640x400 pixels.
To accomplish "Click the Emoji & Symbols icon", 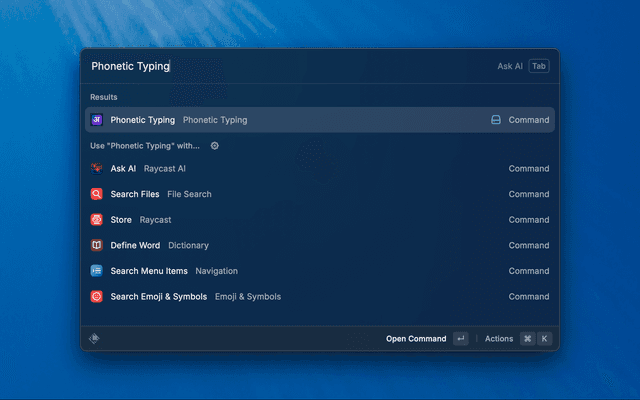I will (97, 297).
